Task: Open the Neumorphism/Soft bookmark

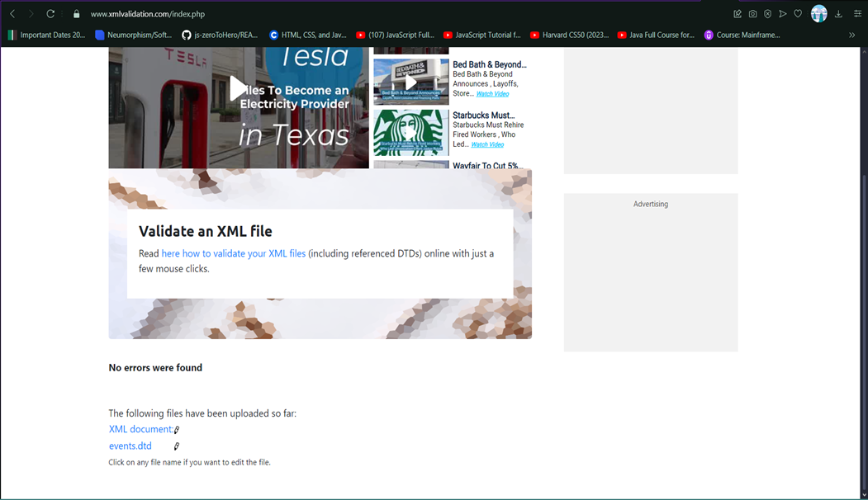Action: (134, 35)
